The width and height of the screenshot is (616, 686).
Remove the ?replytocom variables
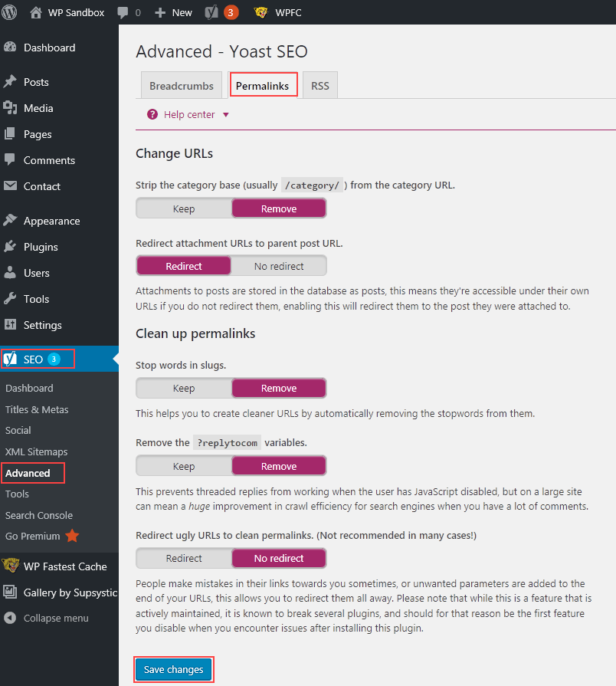coord(279,466)
